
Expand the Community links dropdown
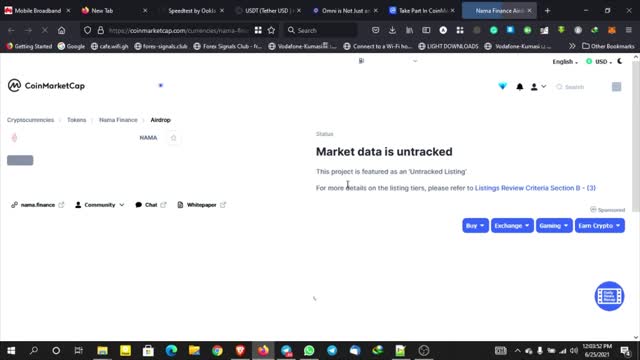[x=100, y=205]
